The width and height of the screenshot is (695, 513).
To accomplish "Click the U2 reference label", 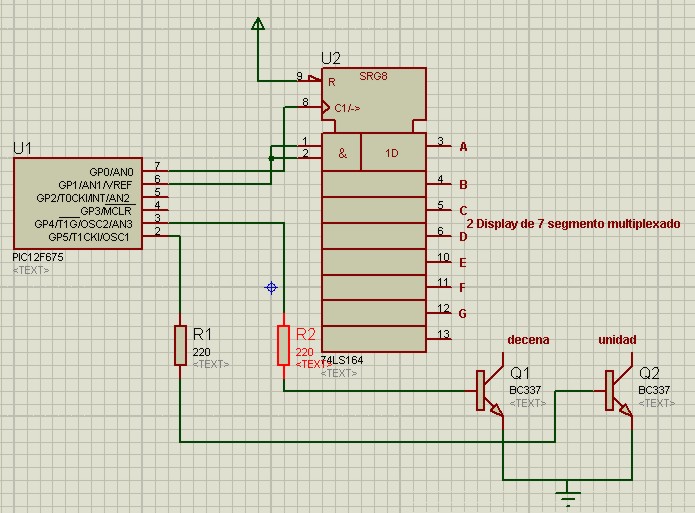I will pyautogui.click(x=331, y=58).
